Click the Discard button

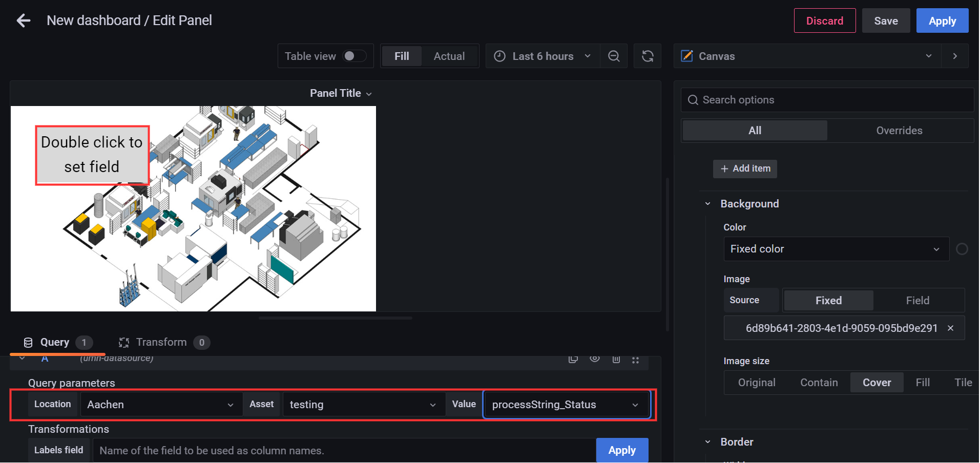pyautogui.click(x=824, y=21)
